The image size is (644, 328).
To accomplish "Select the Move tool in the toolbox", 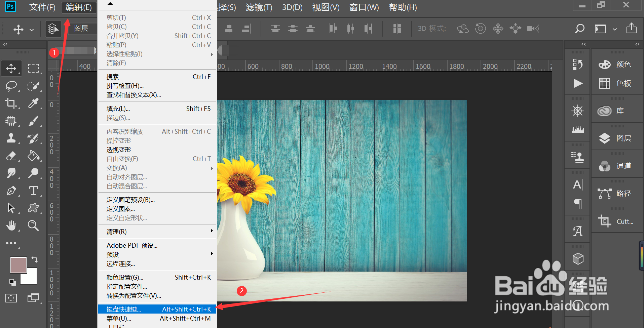I will point(11,69).
